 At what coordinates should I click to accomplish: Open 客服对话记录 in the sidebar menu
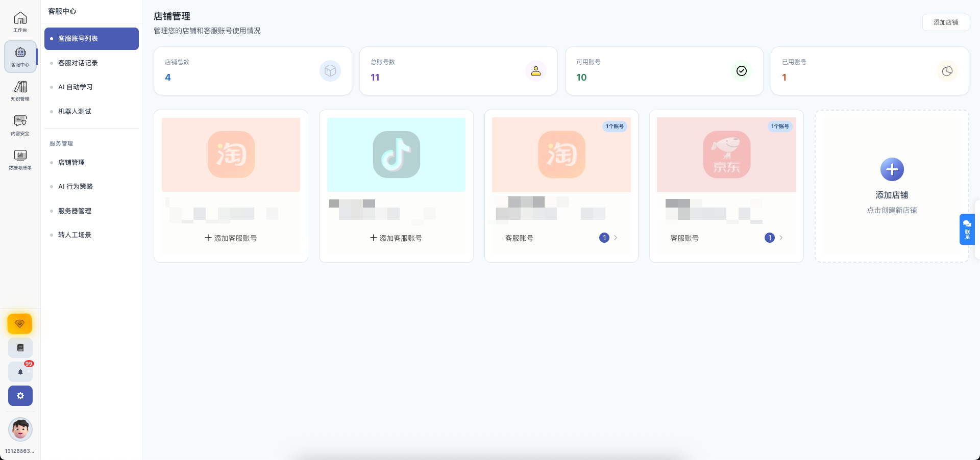(x=78, y=63)
